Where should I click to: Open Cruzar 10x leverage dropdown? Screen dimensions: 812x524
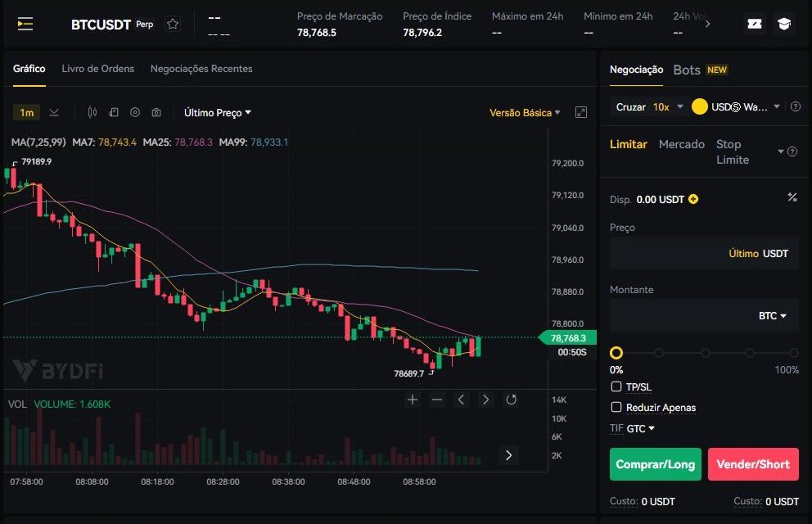(649, 106)
